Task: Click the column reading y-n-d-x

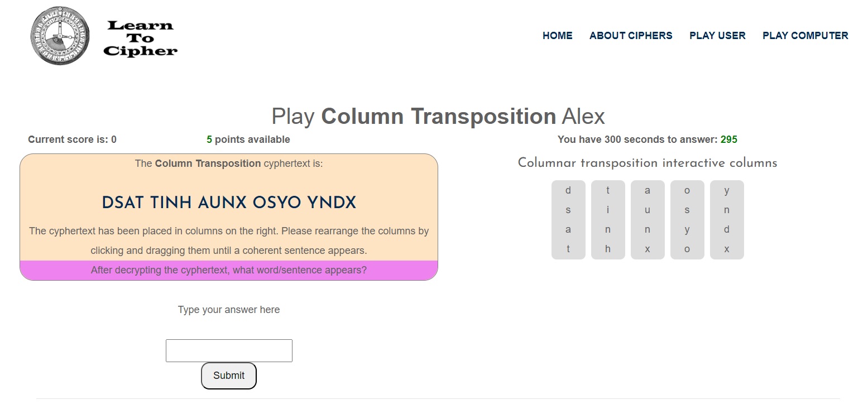Action: click(727, 220)
